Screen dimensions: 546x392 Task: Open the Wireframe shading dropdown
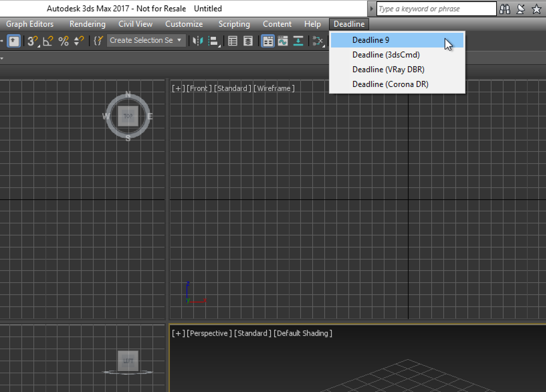pos(274,88)
